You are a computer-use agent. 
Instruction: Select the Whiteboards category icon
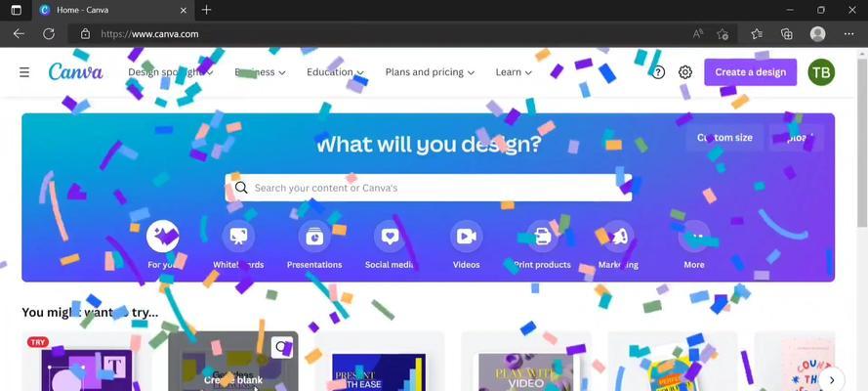click(x=238, y=237)
